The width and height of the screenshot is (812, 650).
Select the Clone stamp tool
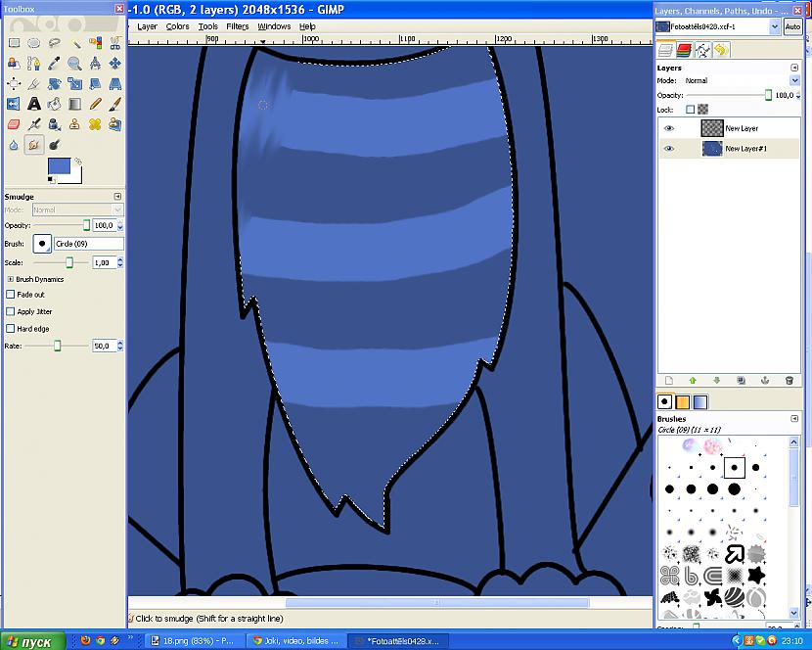(x=75, y=124)
